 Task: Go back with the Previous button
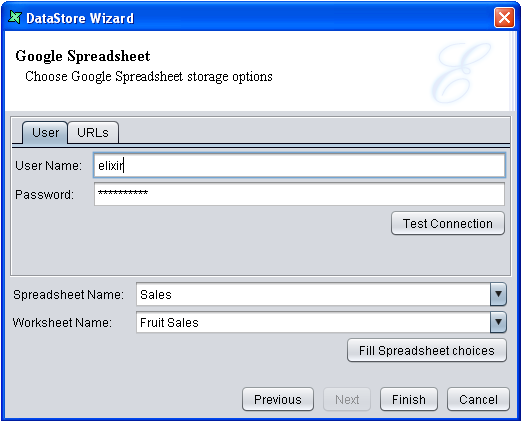coord(278,399)
